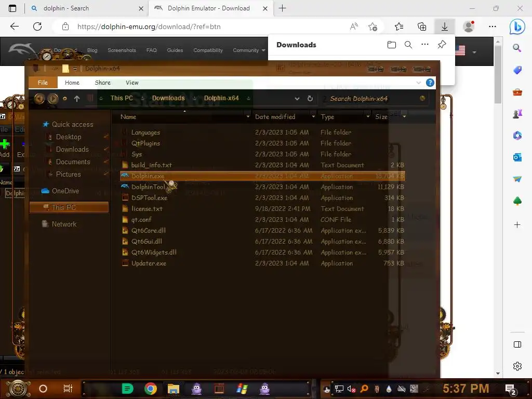Image resolution: width=532 pixels, height=399 pixels.
Task: Select Network in navigation pane
Action: (64, 224)
